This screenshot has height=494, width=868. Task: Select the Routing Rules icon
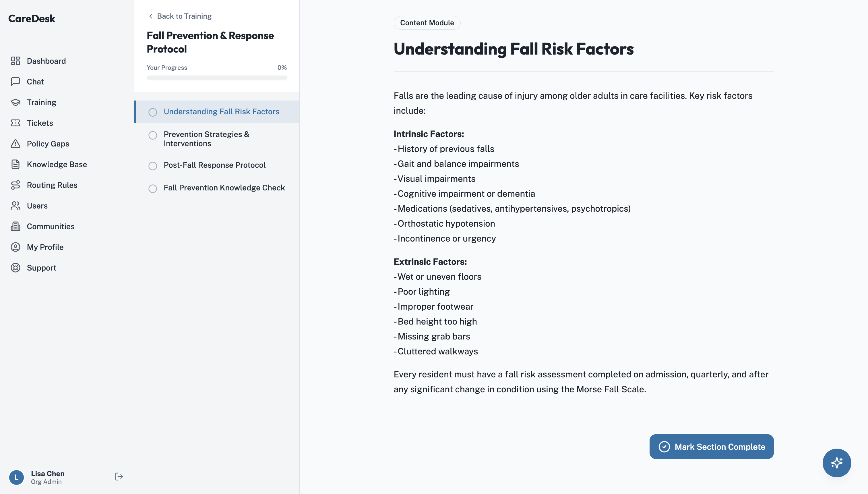tap(15, 185)
